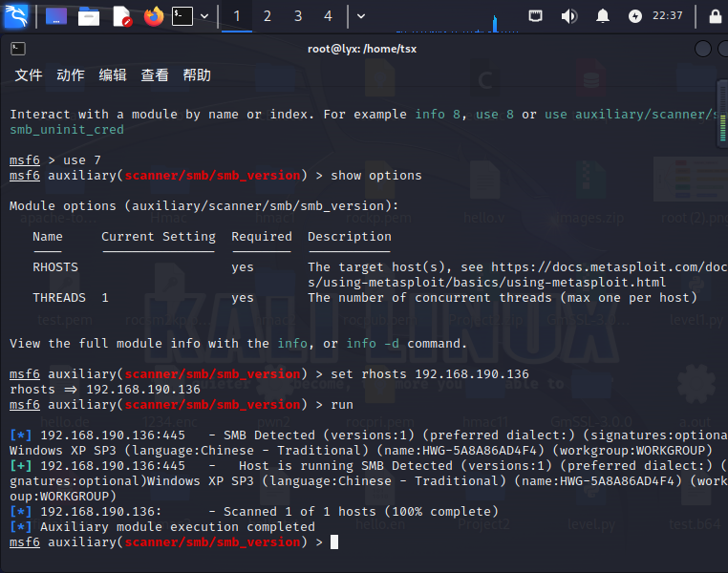Open the 动作 menu
Screen dimensions: 728x573
tap(71, 74)
